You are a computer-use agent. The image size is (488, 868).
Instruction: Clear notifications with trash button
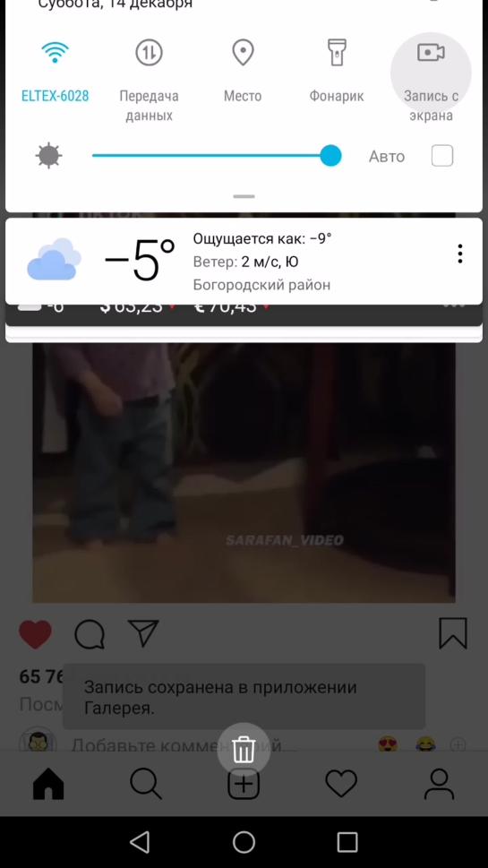click(244, 750)
